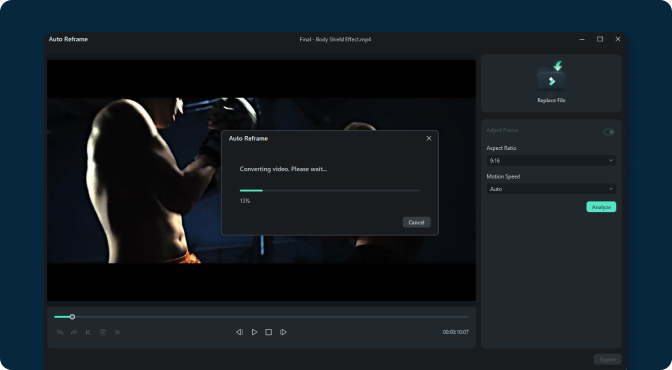
Task: Close the Auto Reframe progress dialog
Action: pyautogui.click(x=429, y=138)
